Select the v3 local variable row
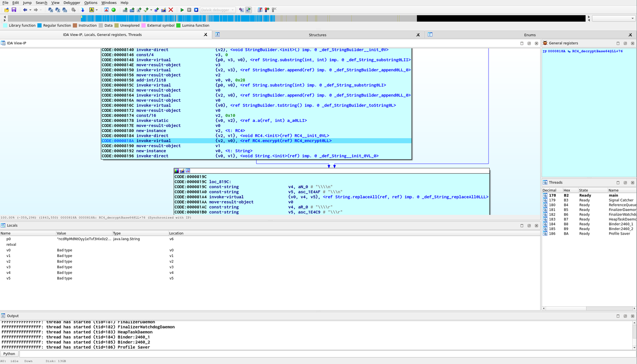 (270, 267)
